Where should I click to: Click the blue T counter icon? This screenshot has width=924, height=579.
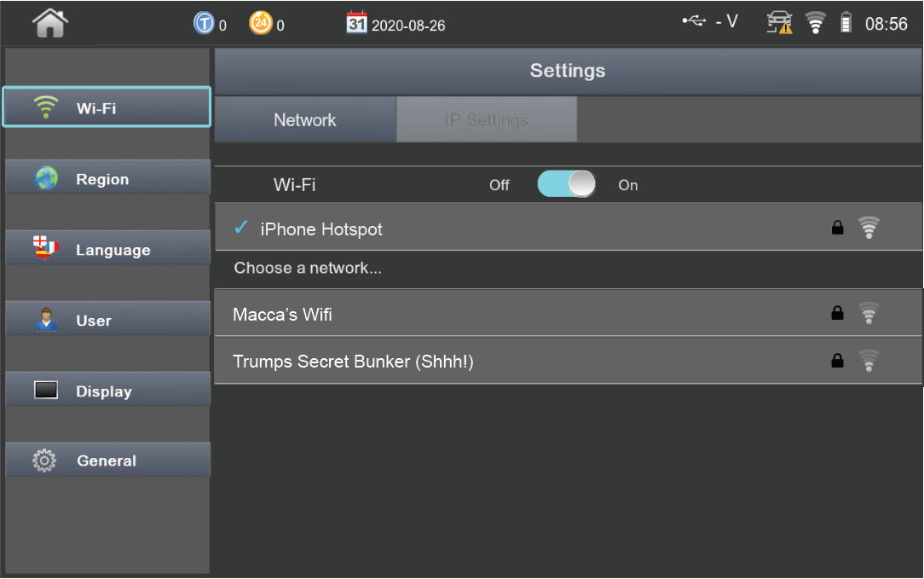(204, 24)
